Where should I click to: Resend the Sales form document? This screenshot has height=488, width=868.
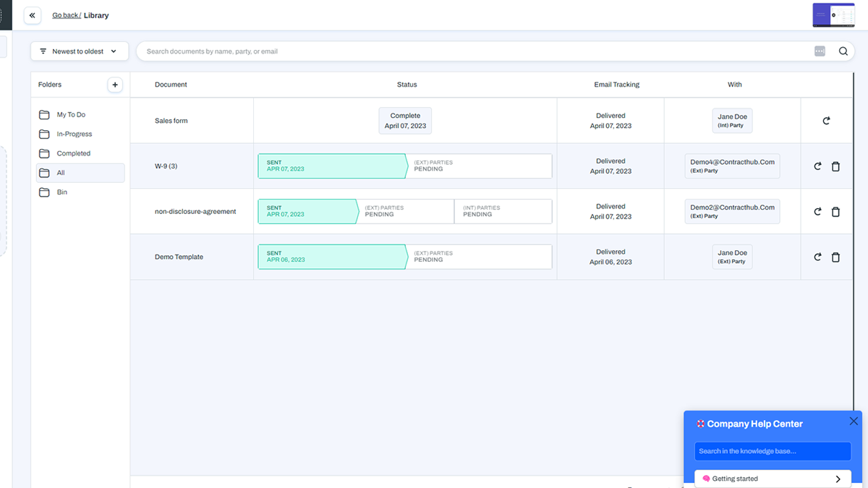click(x=826, y=121)
